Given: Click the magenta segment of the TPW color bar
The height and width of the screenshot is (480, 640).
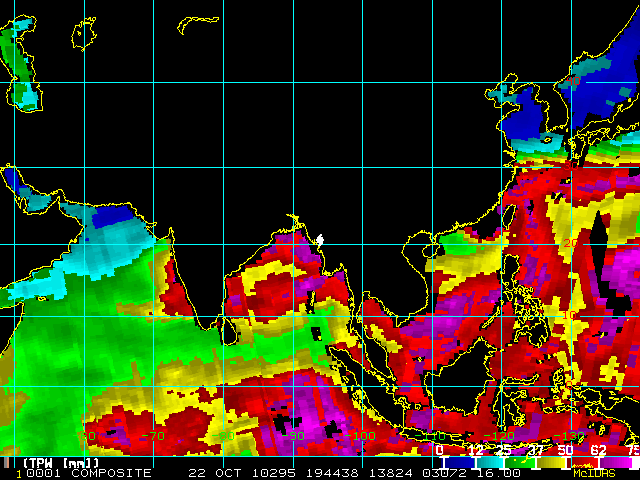Looking at the screenshot, I should click(x=616, y=462).
